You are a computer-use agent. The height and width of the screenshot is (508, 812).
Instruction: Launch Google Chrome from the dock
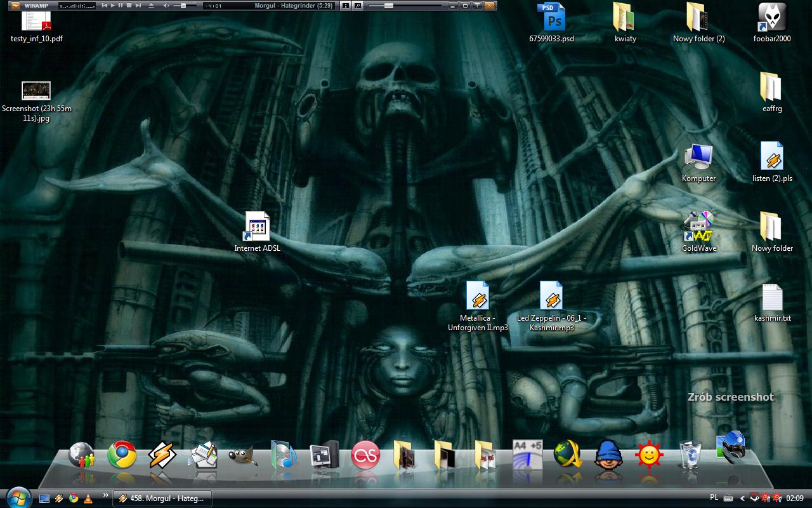(122, 455)
